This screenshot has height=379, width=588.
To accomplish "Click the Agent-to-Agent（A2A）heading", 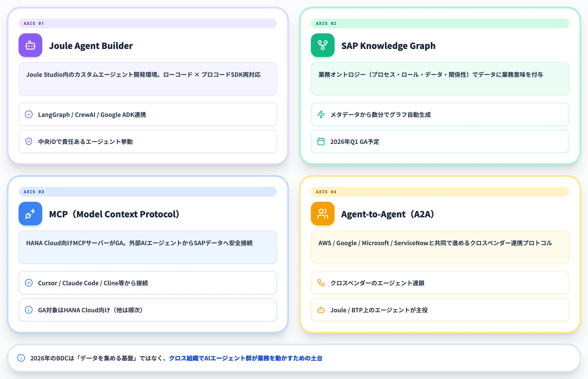I will tap(388, 214).
